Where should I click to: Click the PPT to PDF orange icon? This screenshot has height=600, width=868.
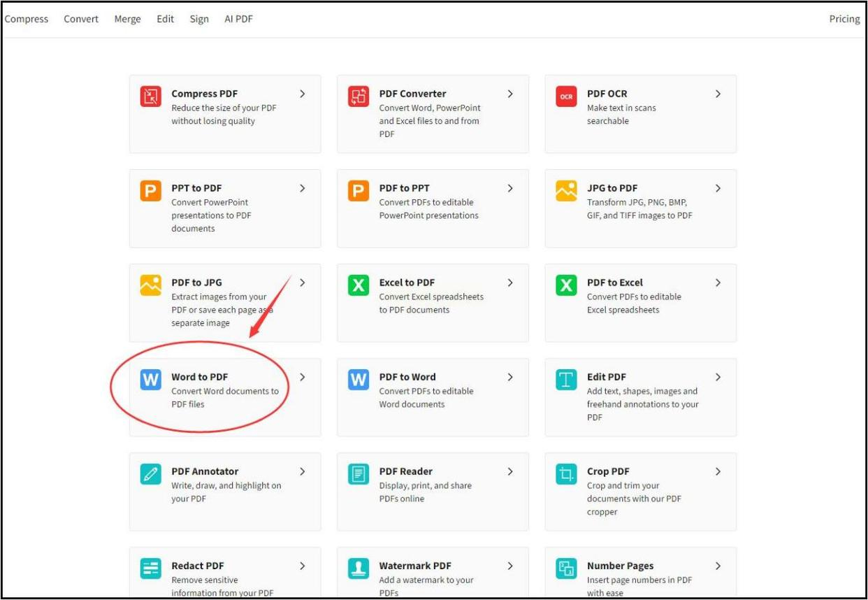[150, 191]
